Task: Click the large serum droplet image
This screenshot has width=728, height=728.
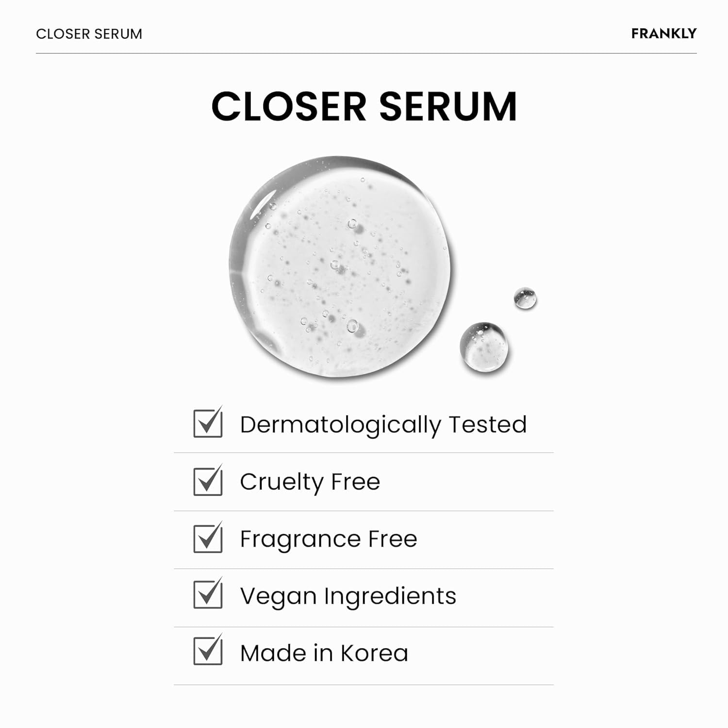Action: [x=340, y=267]
